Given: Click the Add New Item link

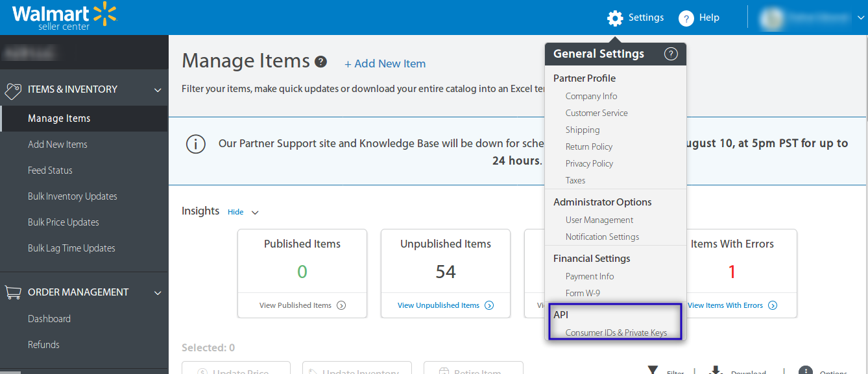Looking at the screenshot, I should pyautogui.click(x=385, y=64).
